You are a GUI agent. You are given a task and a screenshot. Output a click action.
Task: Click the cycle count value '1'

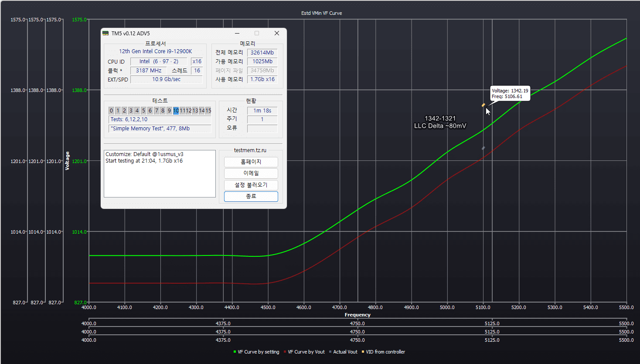tap(262, 119)
